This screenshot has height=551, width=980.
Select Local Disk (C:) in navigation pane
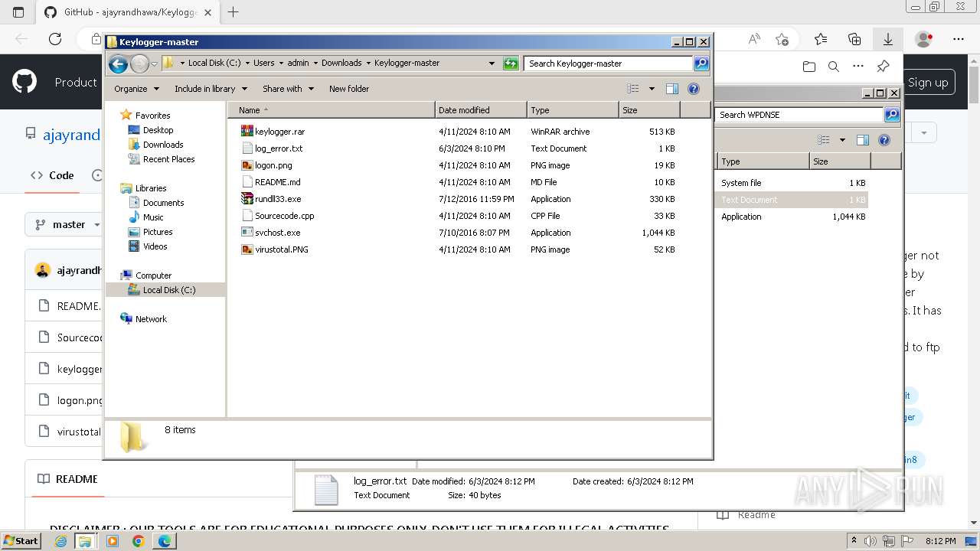pos(168,290)
